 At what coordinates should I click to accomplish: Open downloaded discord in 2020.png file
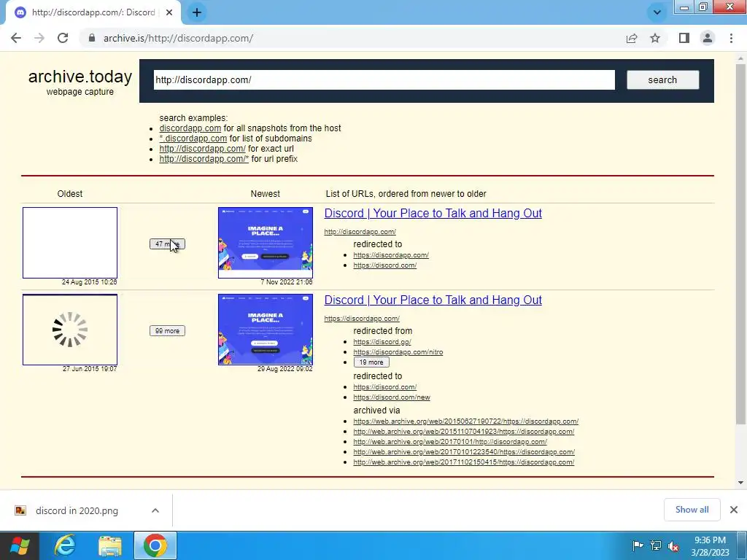click(x=76, y=510)
